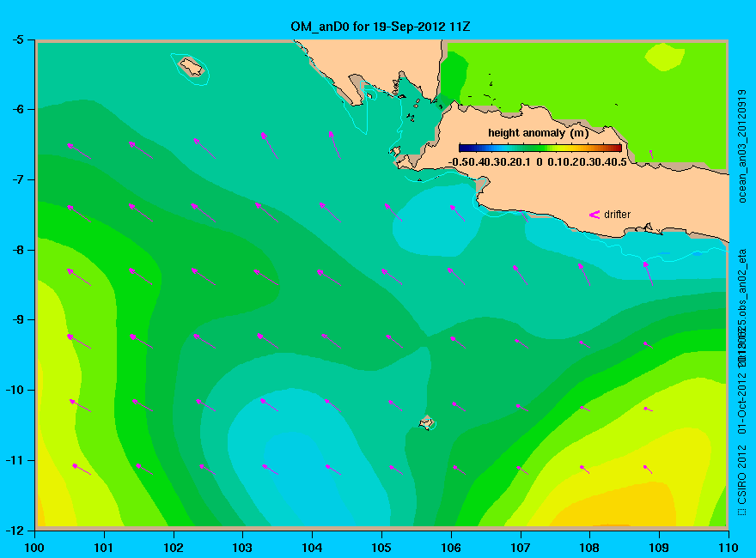Click the y-axis label '-10'

tap(15, 390)
